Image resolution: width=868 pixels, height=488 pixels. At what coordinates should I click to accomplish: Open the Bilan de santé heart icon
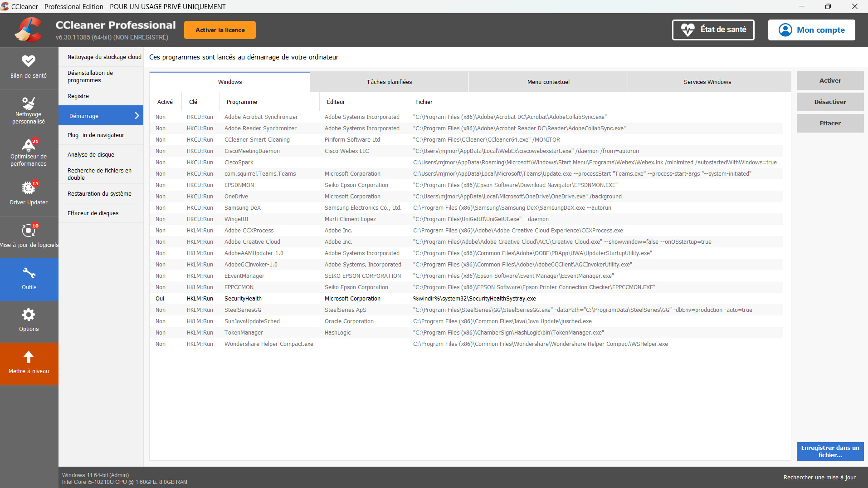pyautogui.click(x=29, y=61)
